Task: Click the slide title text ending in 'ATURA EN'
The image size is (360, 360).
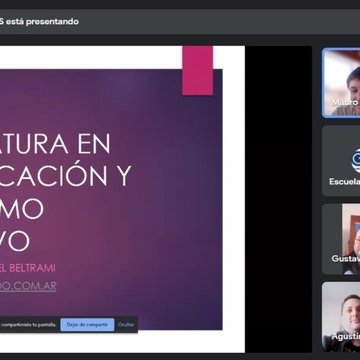Action: (55, 144)
